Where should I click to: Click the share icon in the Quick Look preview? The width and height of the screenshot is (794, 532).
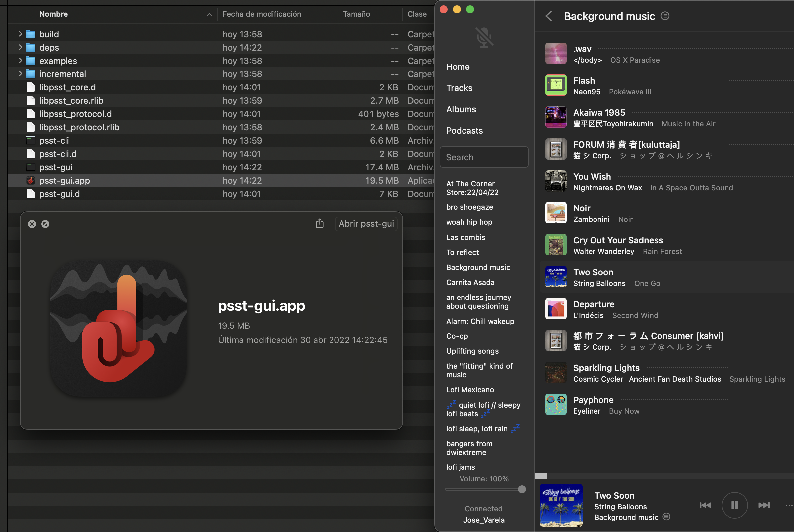[319, 223]
